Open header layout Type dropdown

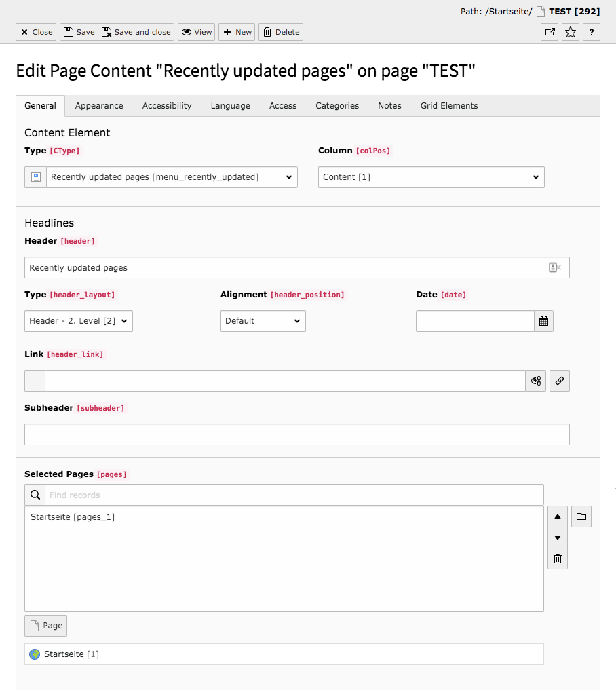(79, 321)
